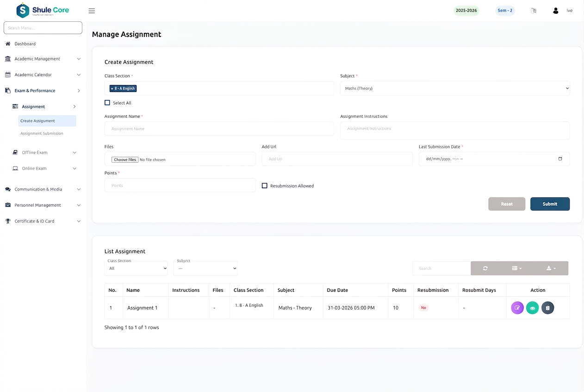Viewport: 584px width, 392px height.
Task: Go to Assignment Submission page
Action: coord(42,134)
